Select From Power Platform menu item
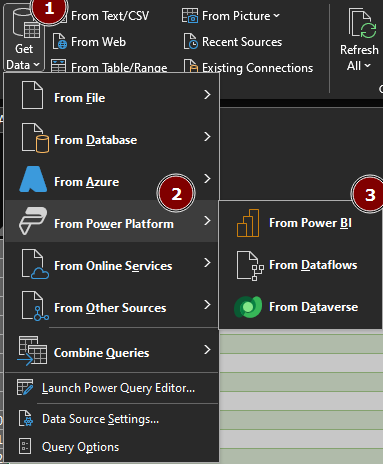 point(112,221)
